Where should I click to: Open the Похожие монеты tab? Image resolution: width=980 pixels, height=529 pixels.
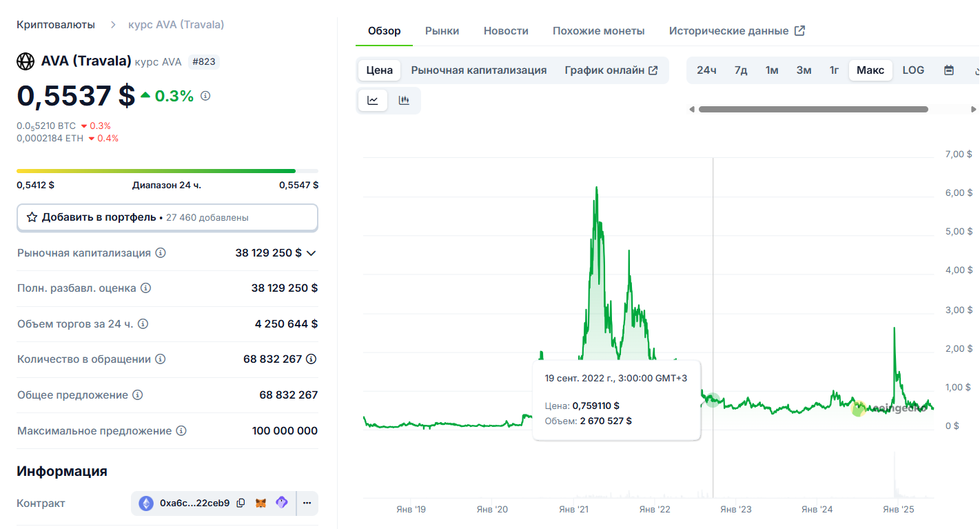599,31
